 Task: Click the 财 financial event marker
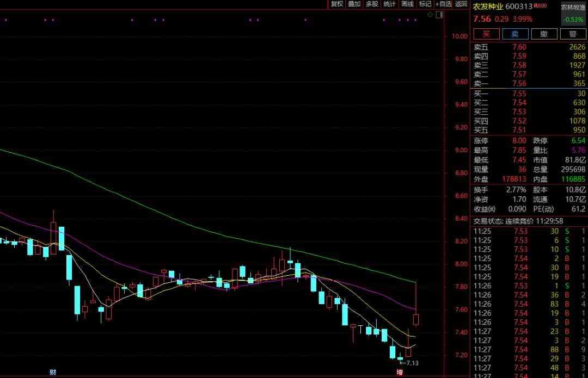(53, 373)
